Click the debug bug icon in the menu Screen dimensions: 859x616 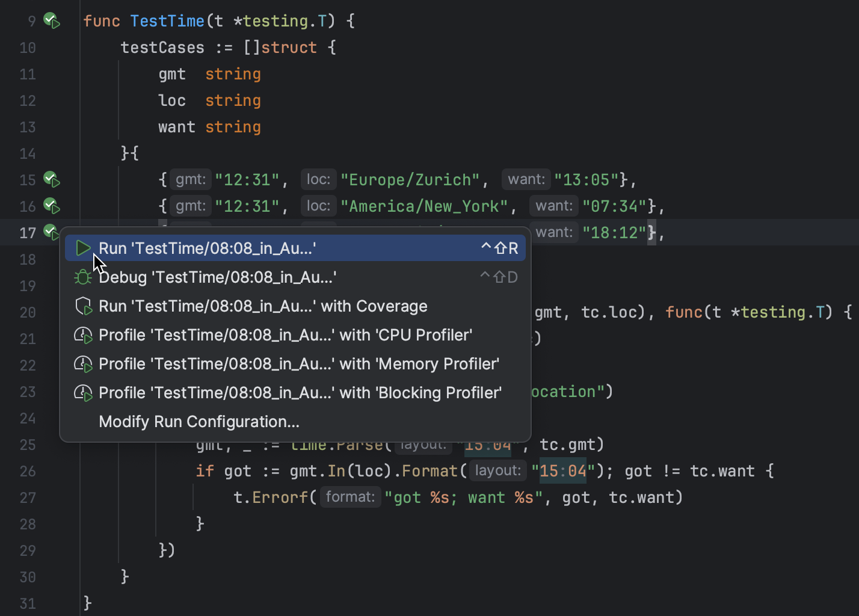click(x=83, y=277)
